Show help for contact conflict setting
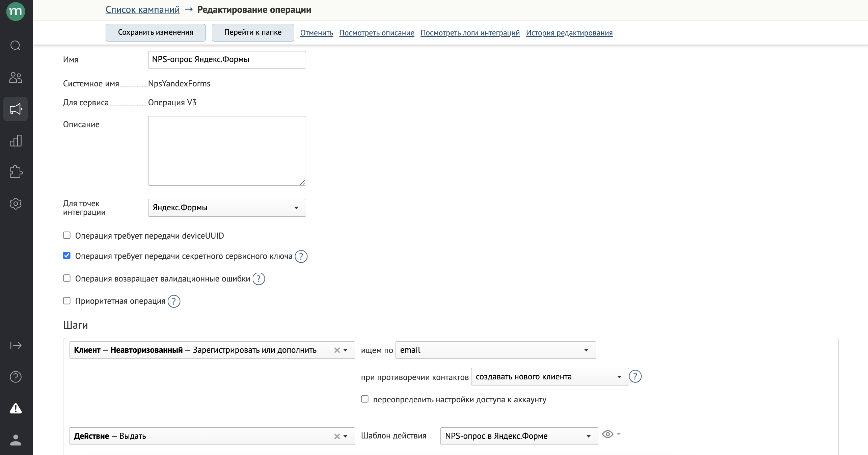Screen dimensions: 868x455 635,376
